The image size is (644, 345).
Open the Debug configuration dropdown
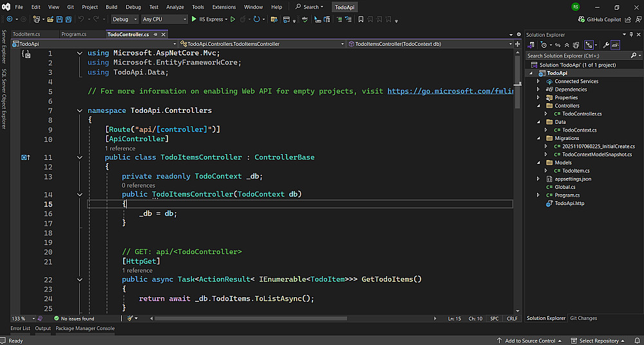pyautogui.click(x=125, y=19)
